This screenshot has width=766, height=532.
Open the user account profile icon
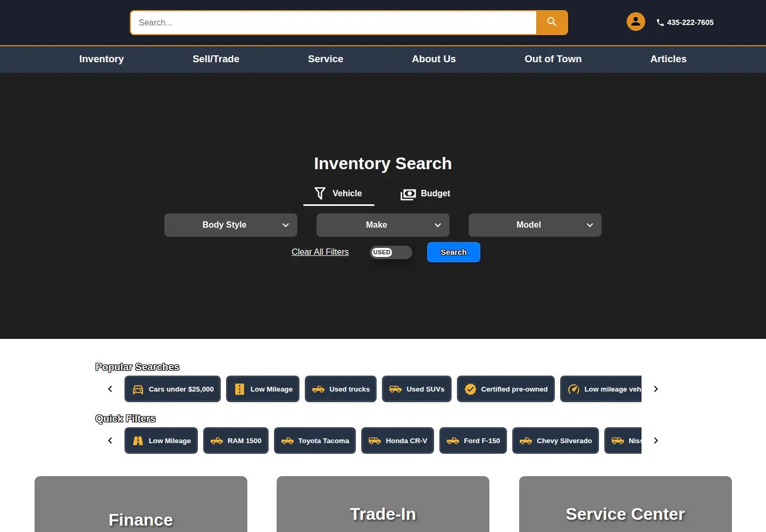(x=636, y=22)
